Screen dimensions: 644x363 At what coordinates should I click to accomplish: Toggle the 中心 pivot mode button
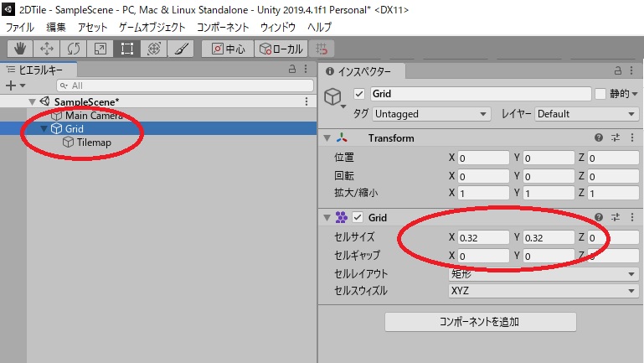point(228,49)
